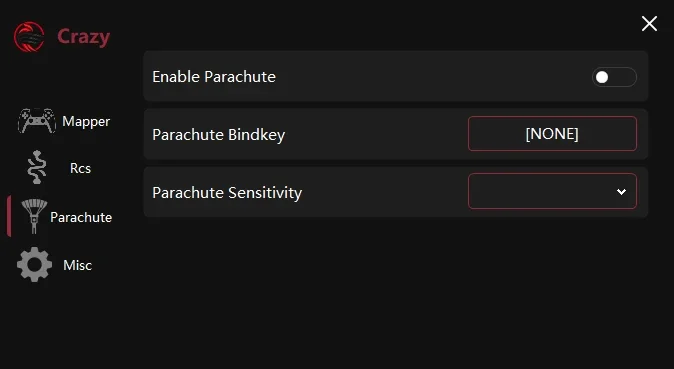
Task: Click the Crazy app title text
Action: [83, 37]
